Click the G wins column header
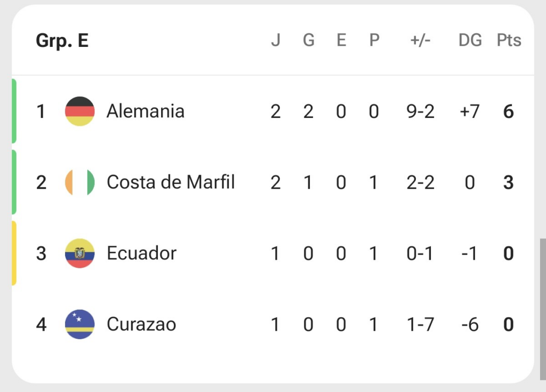Image resolution: width=546 pixels, height=392 pixels. click(309, 40)
